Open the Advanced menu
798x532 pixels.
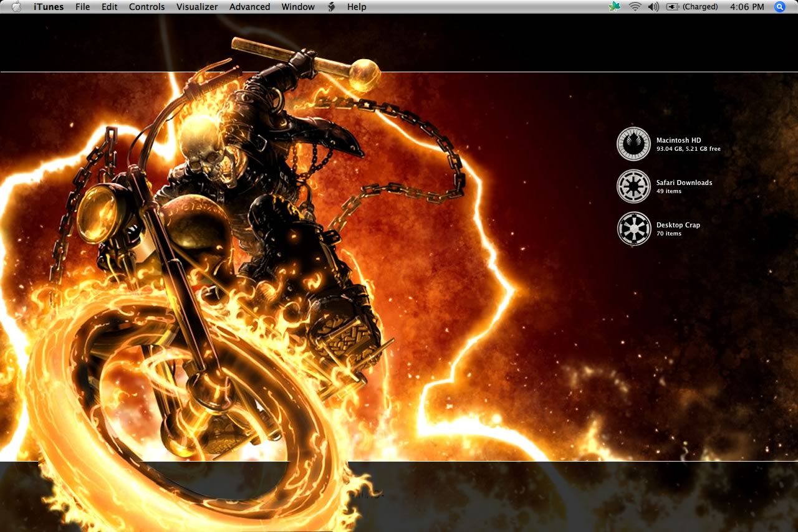(x=250, y=7)
